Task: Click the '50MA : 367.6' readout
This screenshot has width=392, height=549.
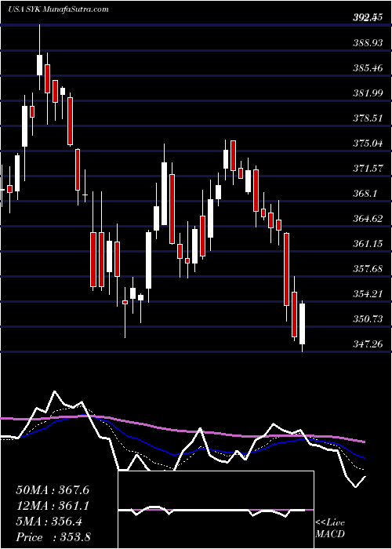Action: [x=53, y=490]
